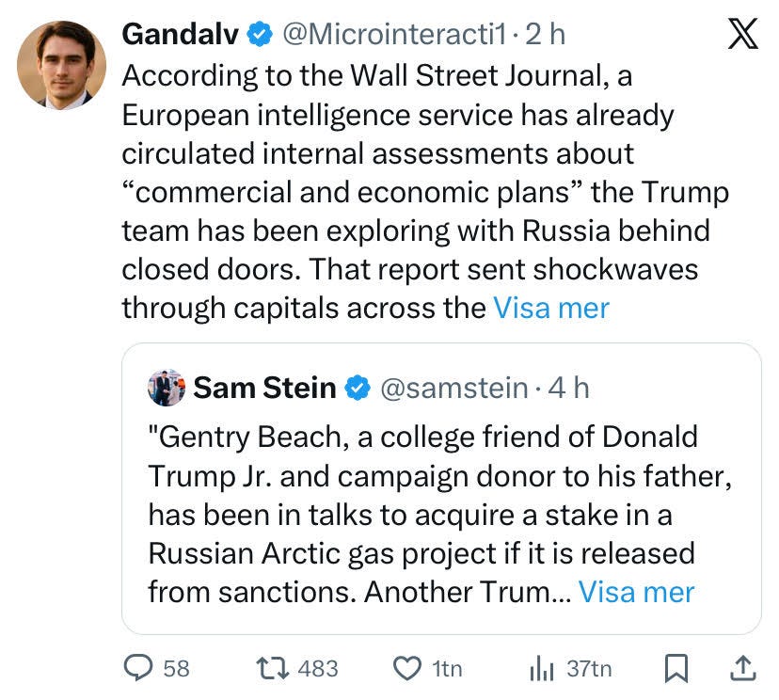
Task: Click the 2 h timestamp
Action: (x=546, y=35)
